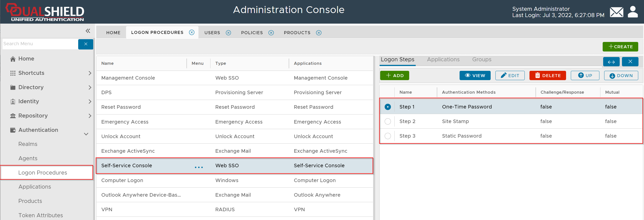Click into the Search Menu field
Image resolution: width=644 pixels, height=220 pixels.
tap(40, 44)
